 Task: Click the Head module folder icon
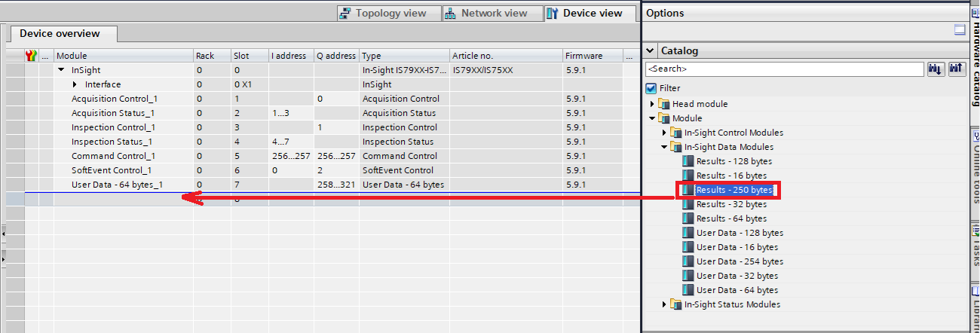point(664,104)
